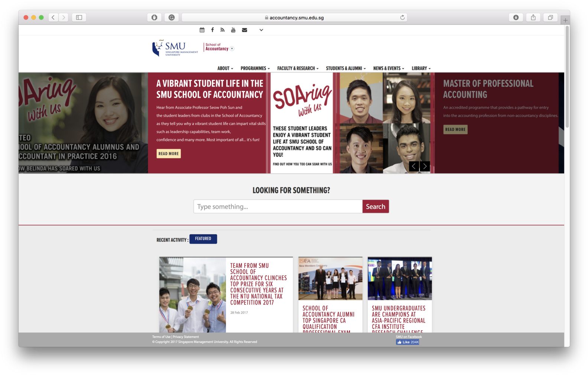The width and height of the screenshot is (588, 375).
Task: Open the Faculty & Research menu
Action: coord(298,68)
